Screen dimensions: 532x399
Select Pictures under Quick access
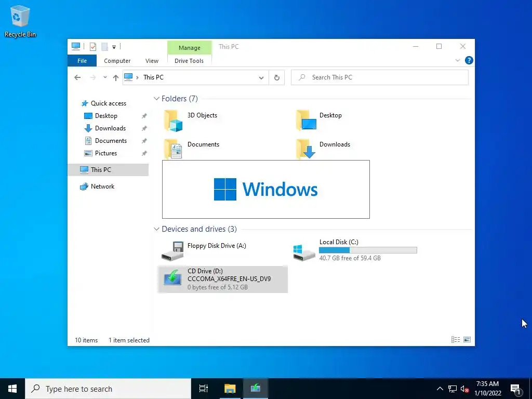pos(106,153)
